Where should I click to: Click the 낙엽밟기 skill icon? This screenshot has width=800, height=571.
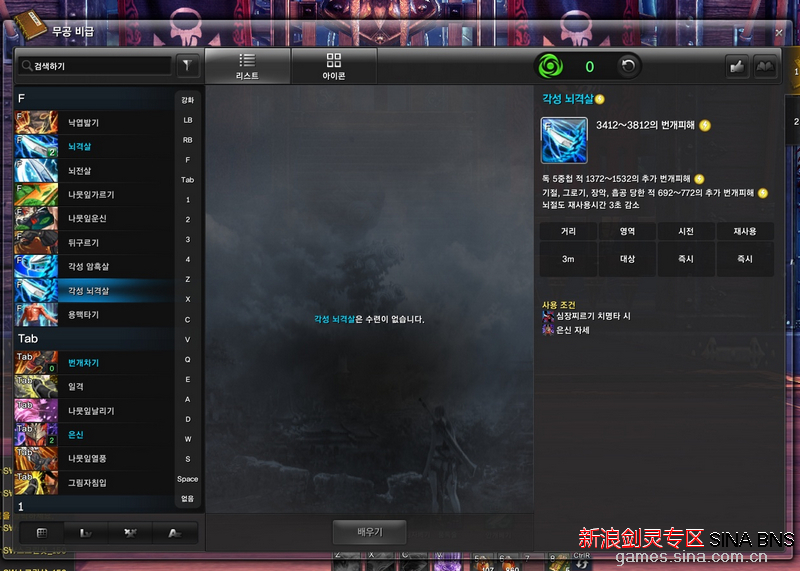click(36, 122)
